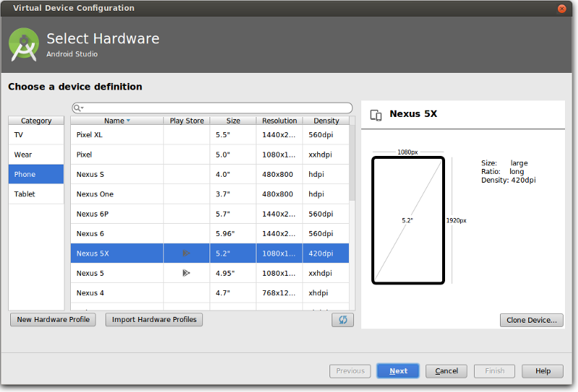Click the Clone Device button

(x=531, y=320)
